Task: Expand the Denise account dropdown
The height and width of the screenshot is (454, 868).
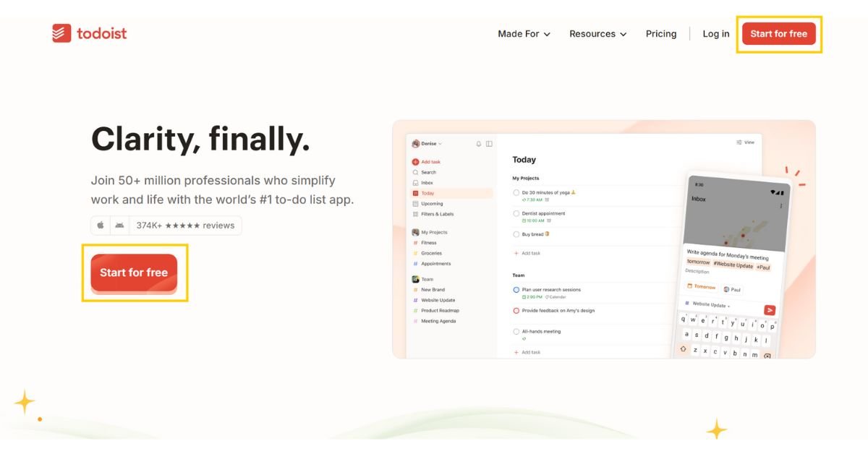Action: [427, 143]
